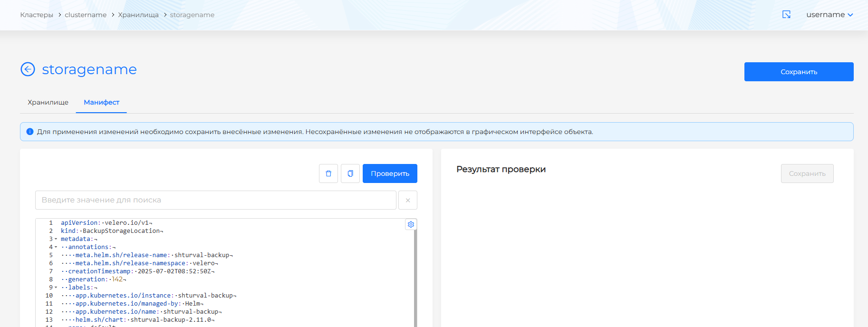This screenshot has height=327, width=868.
Task: Open clustername breadcrumb link
Action: 86,15
